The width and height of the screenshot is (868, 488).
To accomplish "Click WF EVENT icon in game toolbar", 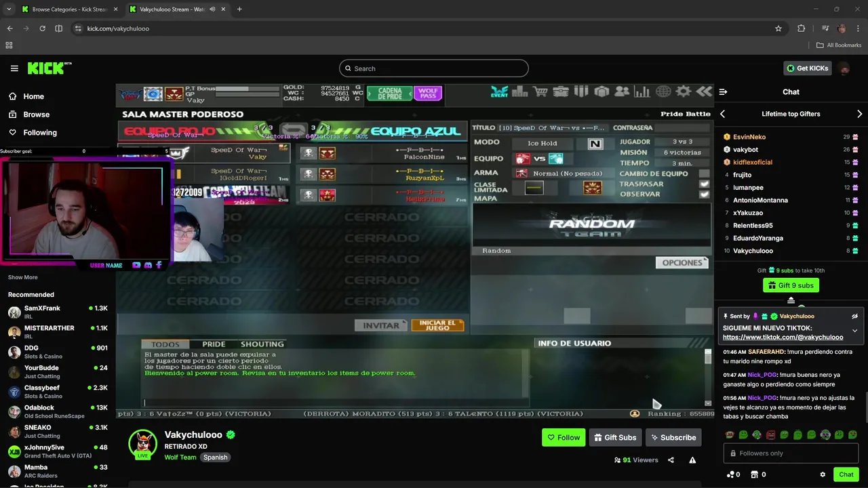I will 500,91.
